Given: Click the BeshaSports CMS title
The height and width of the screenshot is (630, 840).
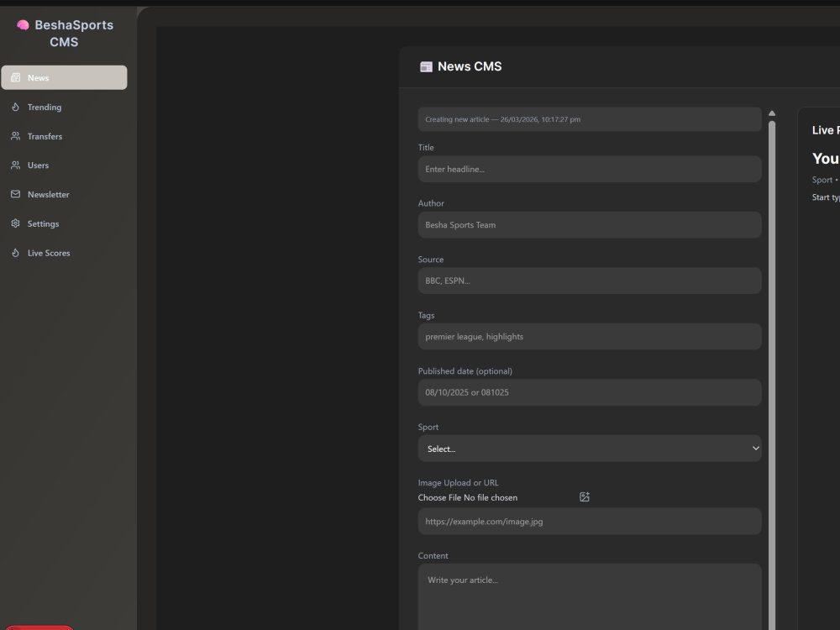Looking at the screenshot, I should tap(74, 34).
